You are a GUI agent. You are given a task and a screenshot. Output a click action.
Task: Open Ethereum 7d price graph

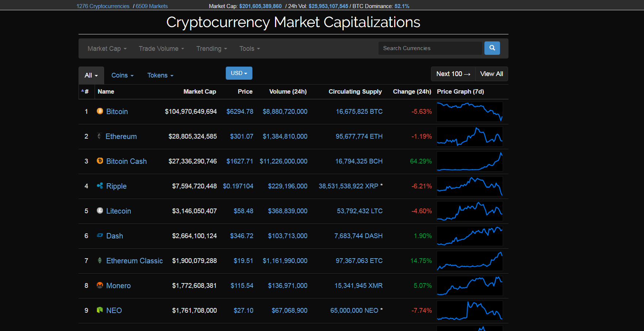pos(470,136)
